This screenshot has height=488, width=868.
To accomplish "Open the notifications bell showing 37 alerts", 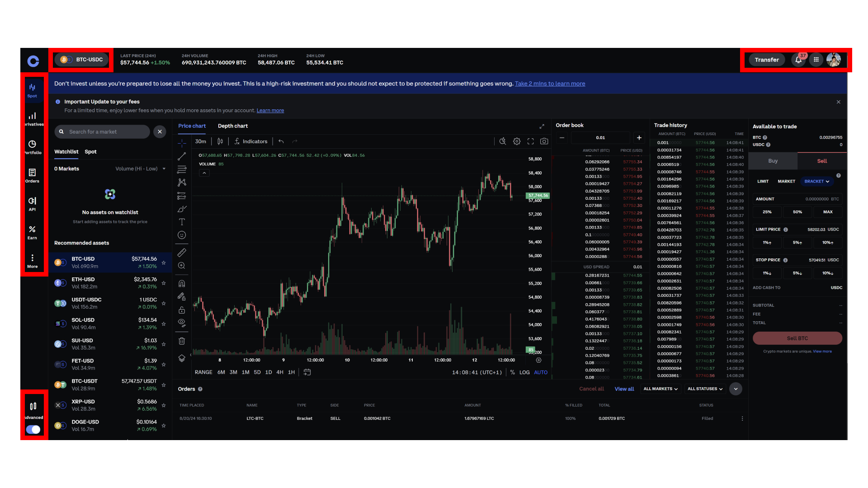I will (798, 59).
